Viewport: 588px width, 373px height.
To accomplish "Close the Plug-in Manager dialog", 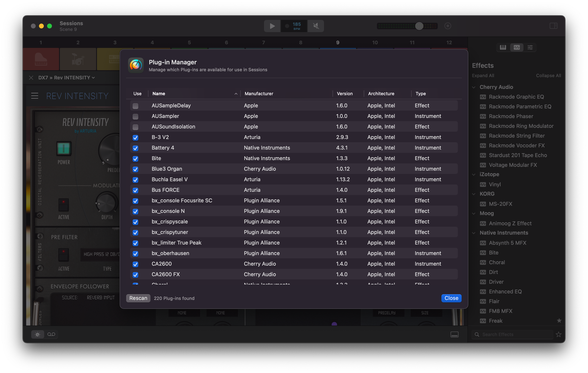I will tap(451, 298).
